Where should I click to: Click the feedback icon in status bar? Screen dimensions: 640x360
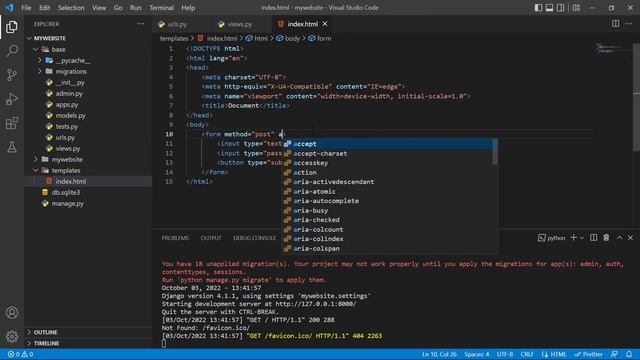coord(614,354)
